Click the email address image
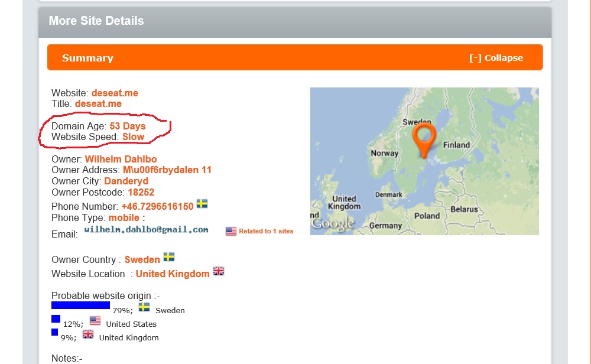 pos(146,229)
